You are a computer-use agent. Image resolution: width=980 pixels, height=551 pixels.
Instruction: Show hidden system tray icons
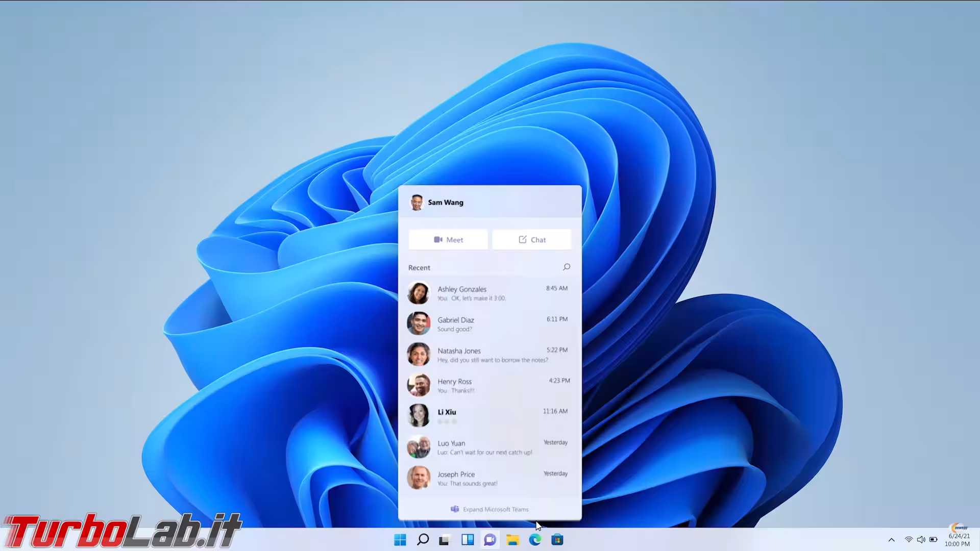tap(891, 539)
